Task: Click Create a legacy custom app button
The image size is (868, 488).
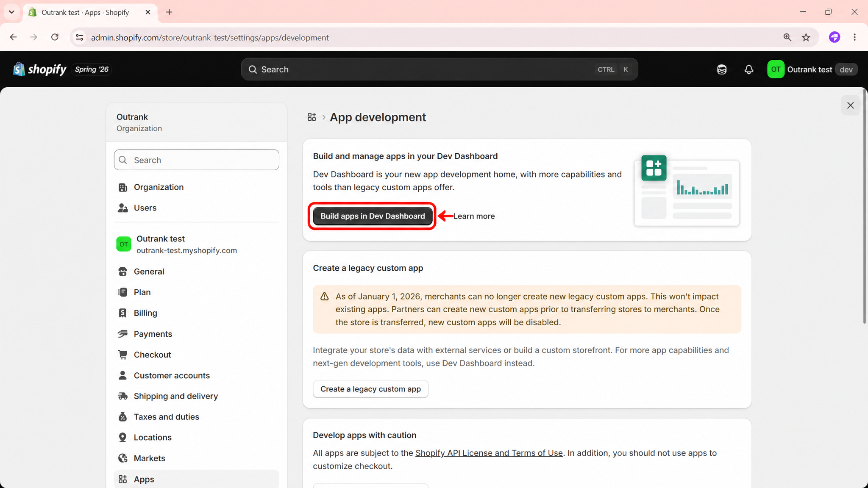Action: tap(370, 389)
